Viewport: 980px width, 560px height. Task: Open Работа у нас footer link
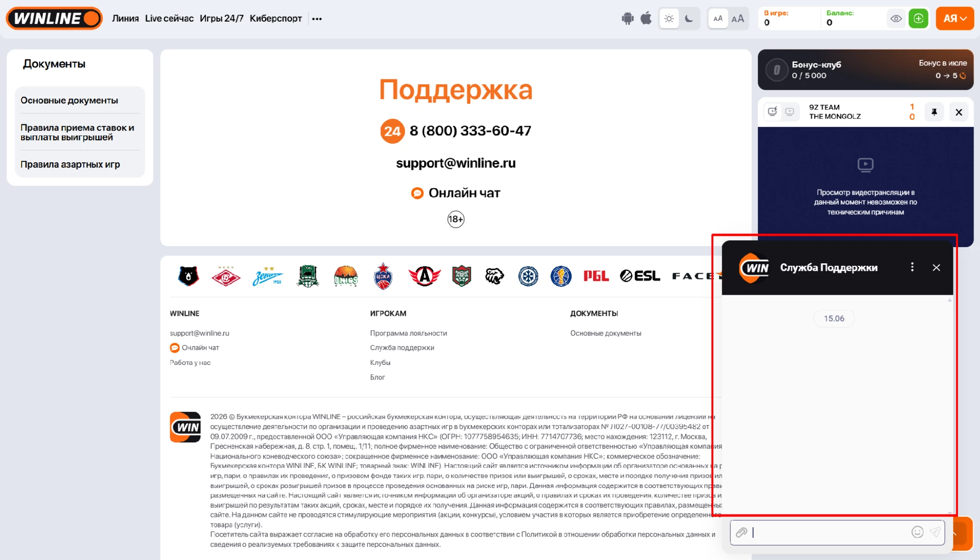190,362
